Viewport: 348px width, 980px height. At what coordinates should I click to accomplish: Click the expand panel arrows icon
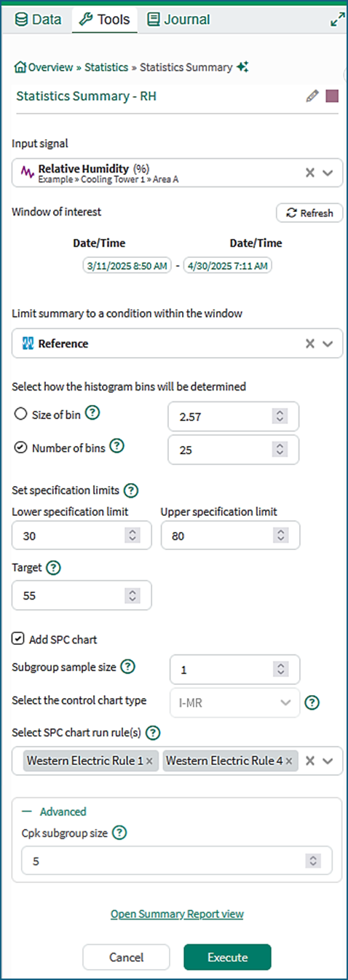point(337,20)
